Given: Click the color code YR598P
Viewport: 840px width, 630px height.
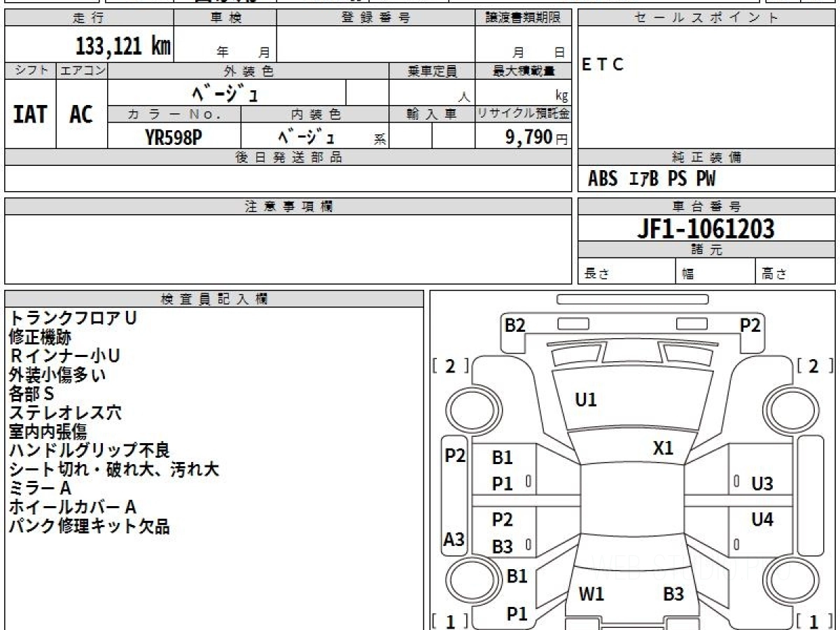Looking at the screenshot, I should pos(174,137).
